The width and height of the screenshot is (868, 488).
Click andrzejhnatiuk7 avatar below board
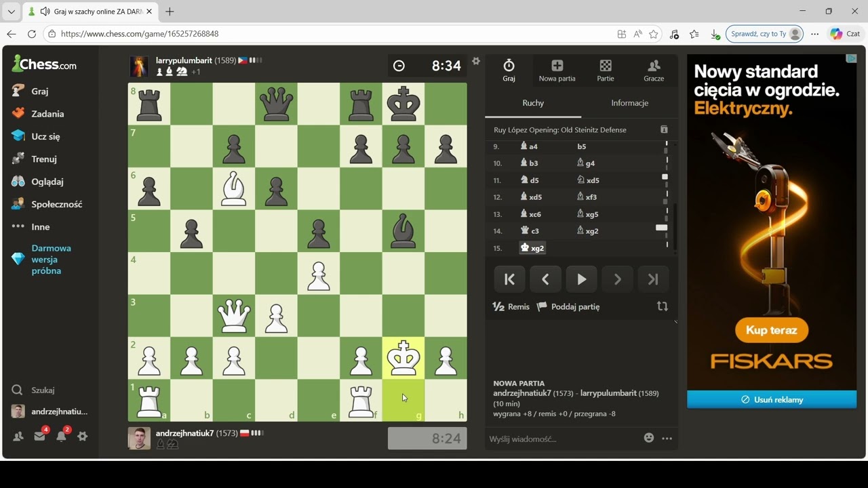pyautogui.click(x=139, y=439)
